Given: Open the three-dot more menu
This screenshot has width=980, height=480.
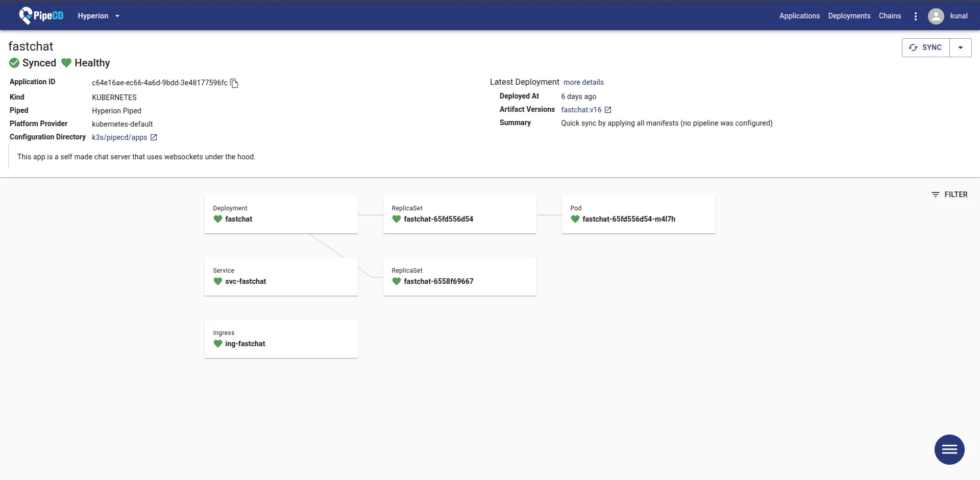Looking at the screenshot, I should [916, 16].
